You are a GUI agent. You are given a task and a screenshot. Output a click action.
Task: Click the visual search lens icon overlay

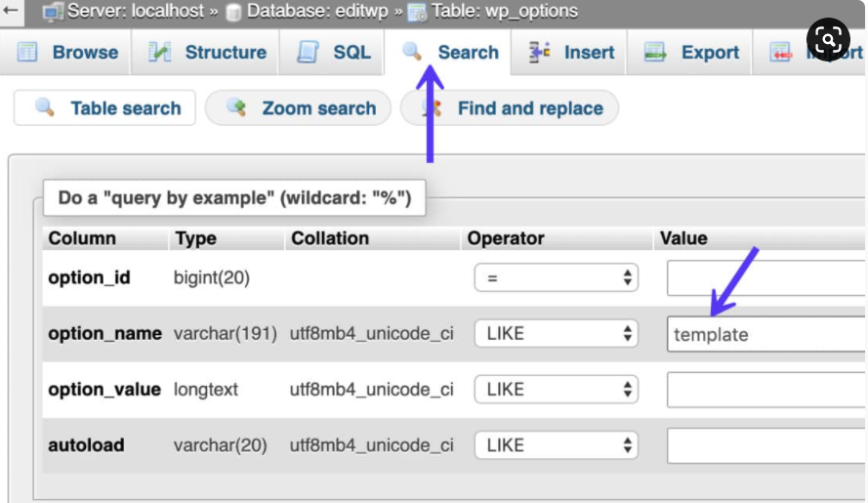[828, 40]
